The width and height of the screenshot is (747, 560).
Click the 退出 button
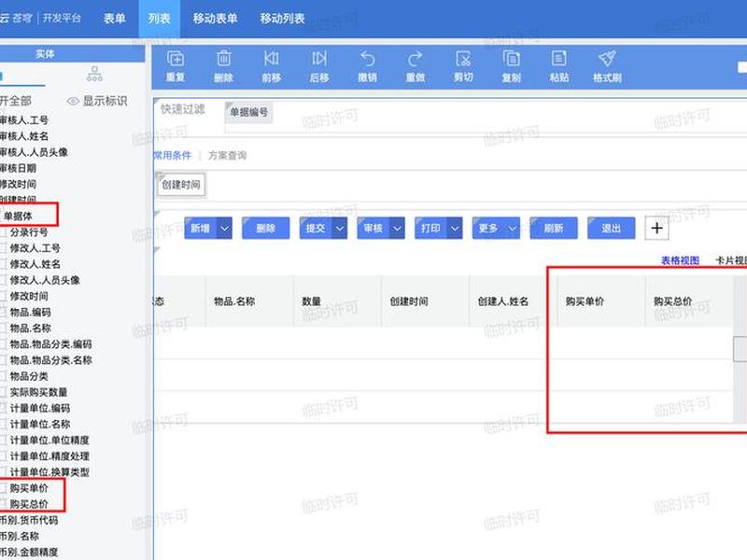tap(612, 229)
